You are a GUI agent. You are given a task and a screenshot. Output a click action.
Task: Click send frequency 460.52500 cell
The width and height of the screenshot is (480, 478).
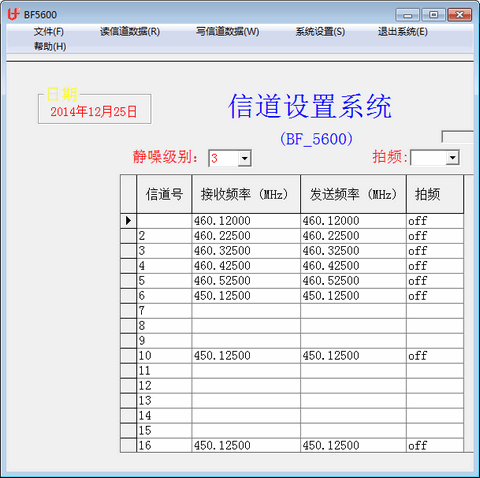coord(353,281)
